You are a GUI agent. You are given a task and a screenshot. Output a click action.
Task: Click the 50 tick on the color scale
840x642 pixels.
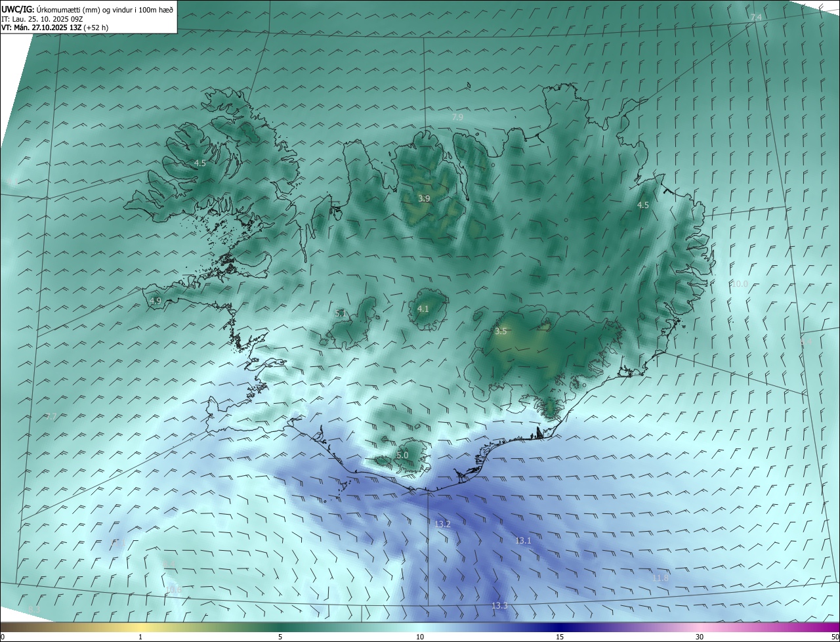tap(835, 637)
